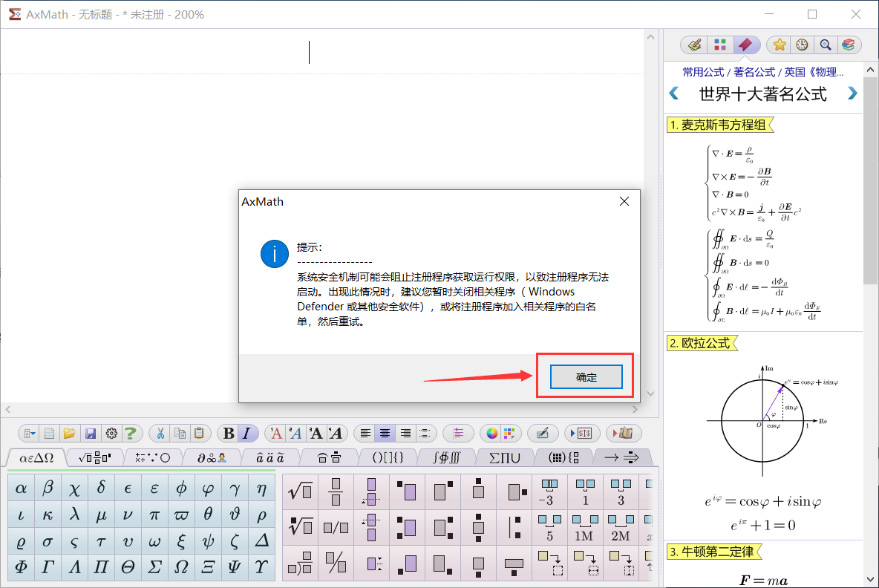Screen dimensions: 879x588
Task: Open the color wheel picker
Action: pos(491,433)
